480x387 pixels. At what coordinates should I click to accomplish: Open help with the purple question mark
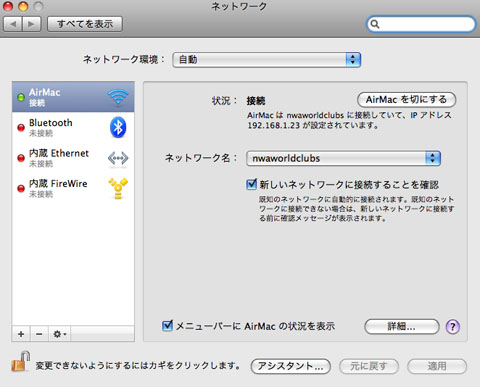coord(453,327)
